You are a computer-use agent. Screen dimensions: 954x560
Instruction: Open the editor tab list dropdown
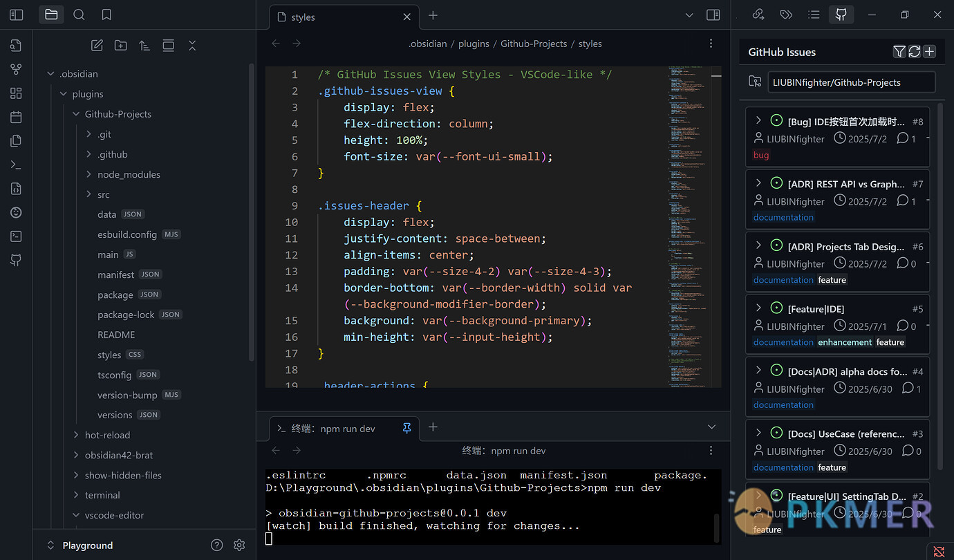[x=689, y=15]
